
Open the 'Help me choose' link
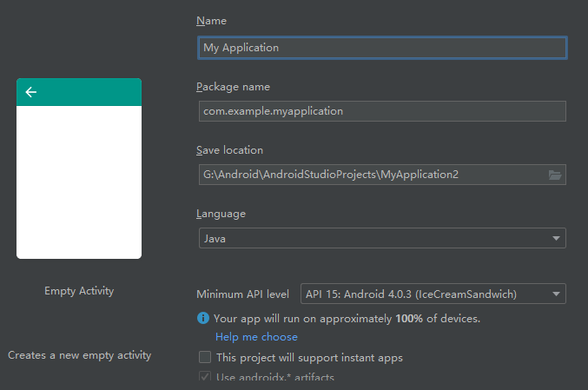[256, 337]
